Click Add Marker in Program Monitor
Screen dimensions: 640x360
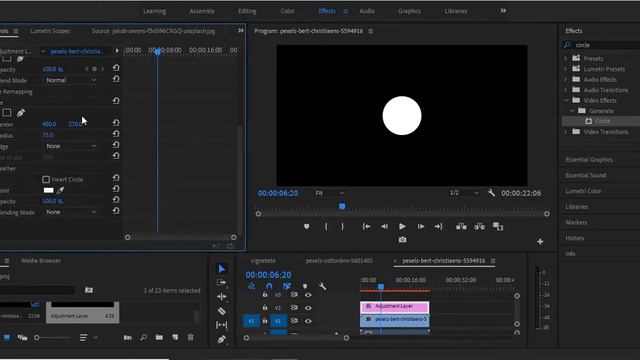[307, 227]
